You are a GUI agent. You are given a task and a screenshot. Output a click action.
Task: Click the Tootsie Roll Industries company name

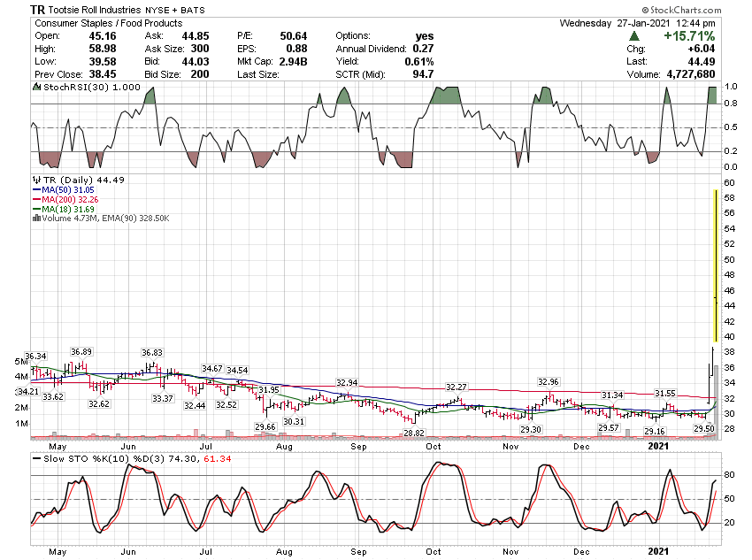[95, 10]
